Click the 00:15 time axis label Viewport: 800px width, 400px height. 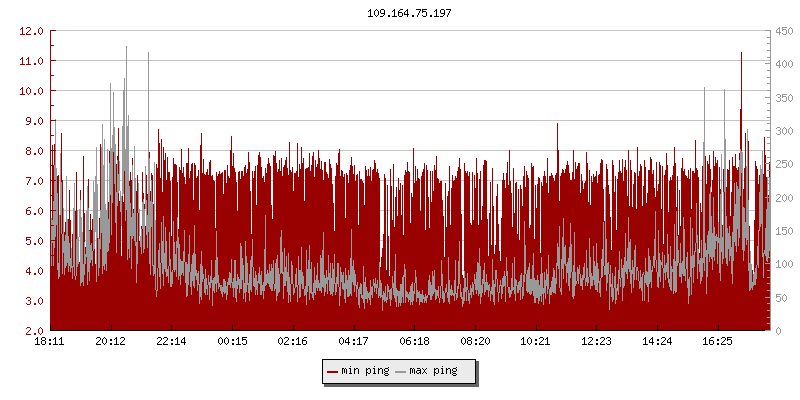pyautogui.click(x=232, y=342)
